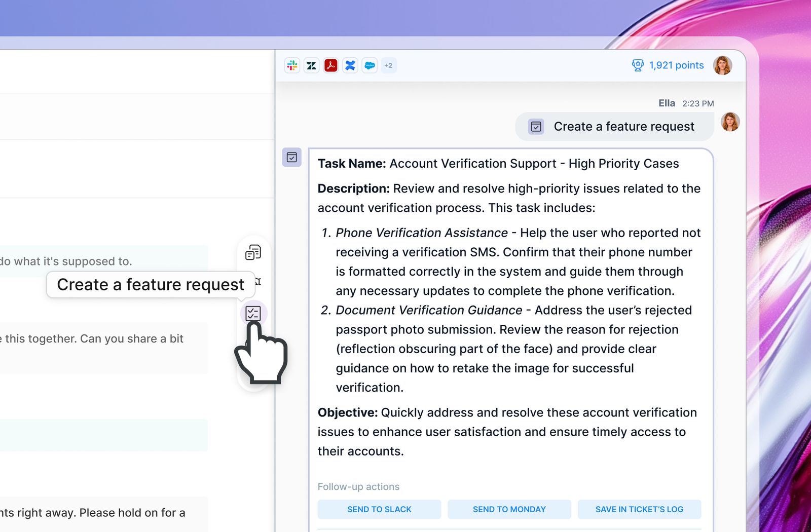Click the checklist icon under the tooltip

253,313
